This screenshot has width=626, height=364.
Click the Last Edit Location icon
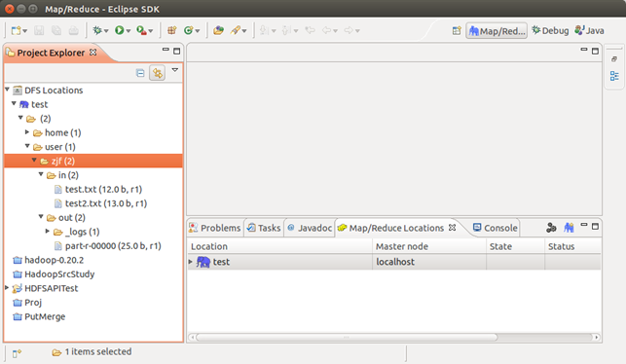pyautogui.click(x=310, y=30)
